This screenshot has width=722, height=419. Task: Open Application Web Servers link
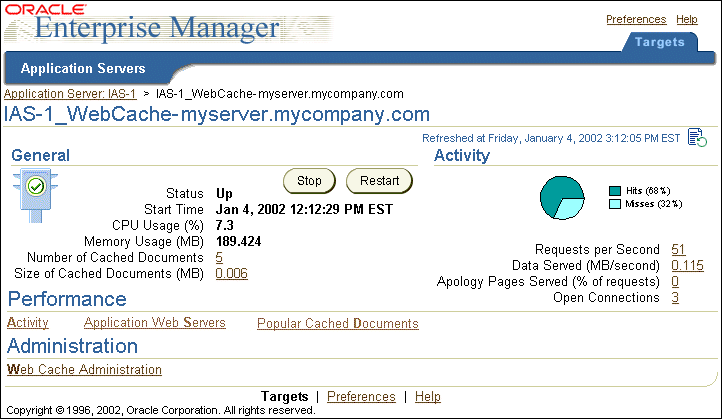click(155, 323)
